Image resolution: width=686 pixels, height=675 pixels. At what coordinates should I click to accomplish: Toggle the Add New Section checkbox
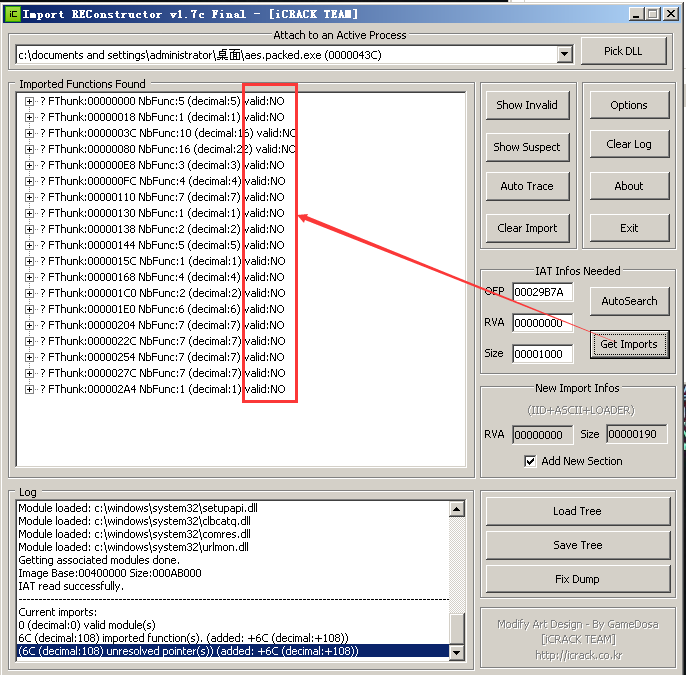pyautogui.click(x=530, y=461)
